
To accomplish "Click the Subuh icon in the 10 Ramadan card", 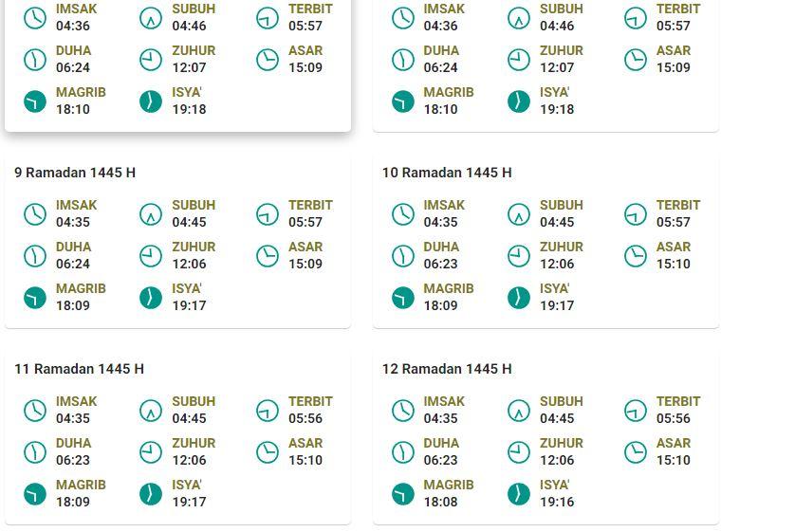I will 519,214.
